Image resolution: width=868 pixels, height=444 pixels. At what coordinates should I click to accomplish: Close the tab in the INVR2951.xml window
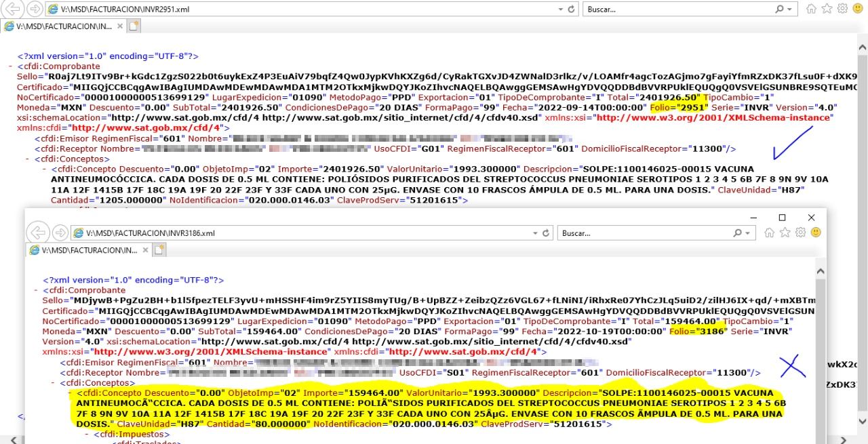click(x=120, y=26)
